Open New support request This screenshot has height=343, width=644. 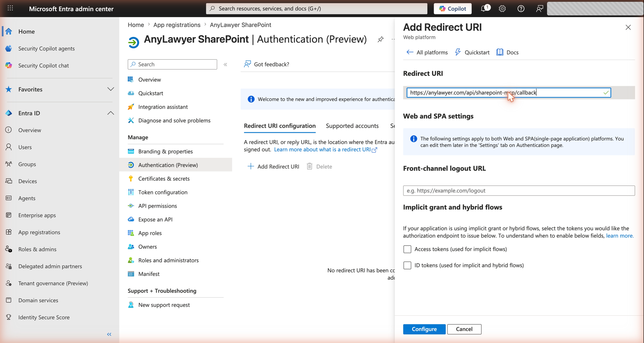click(x=164, y=305)
